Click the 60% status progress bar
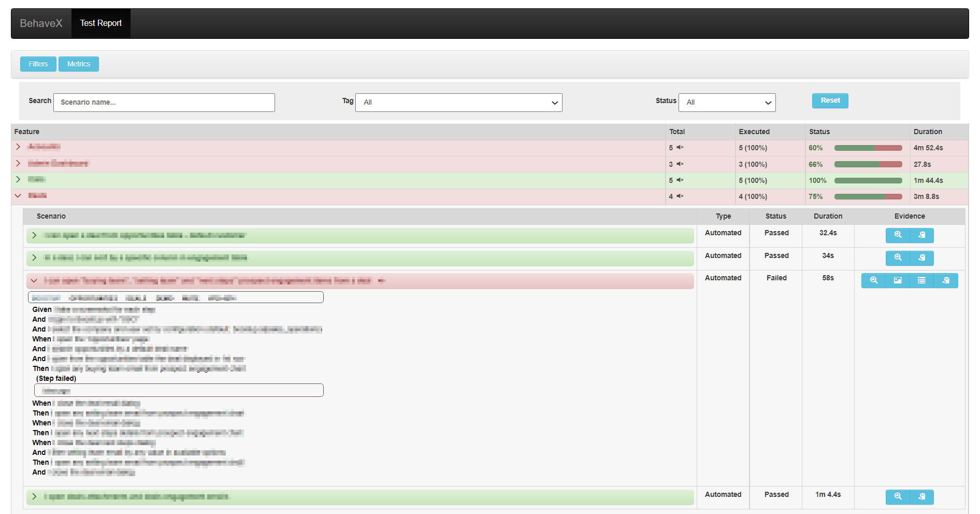Screen dimensions: 980x514 [868, 148]
